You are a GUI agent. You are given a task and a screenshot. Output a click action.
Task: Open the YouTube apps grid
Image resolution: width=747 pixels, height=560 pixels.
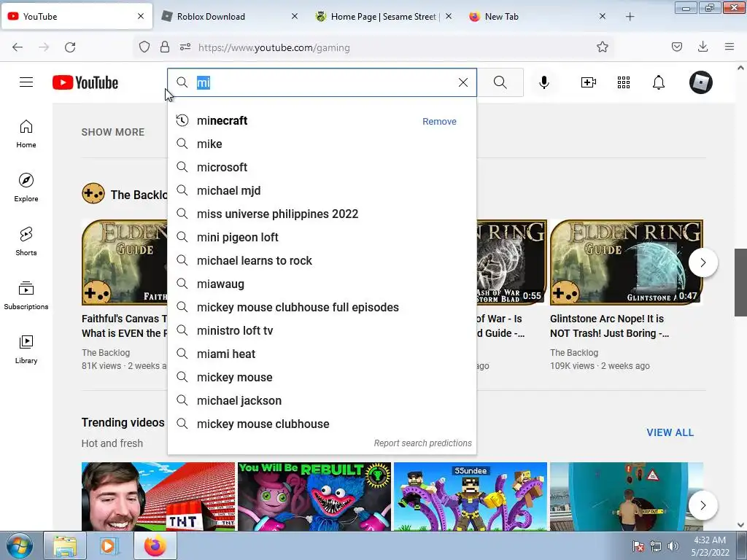pyautogui.click(x=624, y=82)
